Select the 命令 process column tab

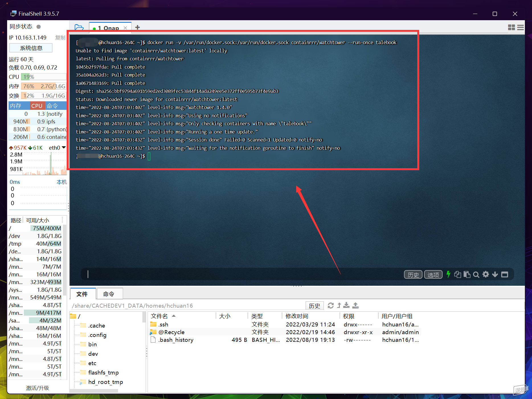click(56, 106)
